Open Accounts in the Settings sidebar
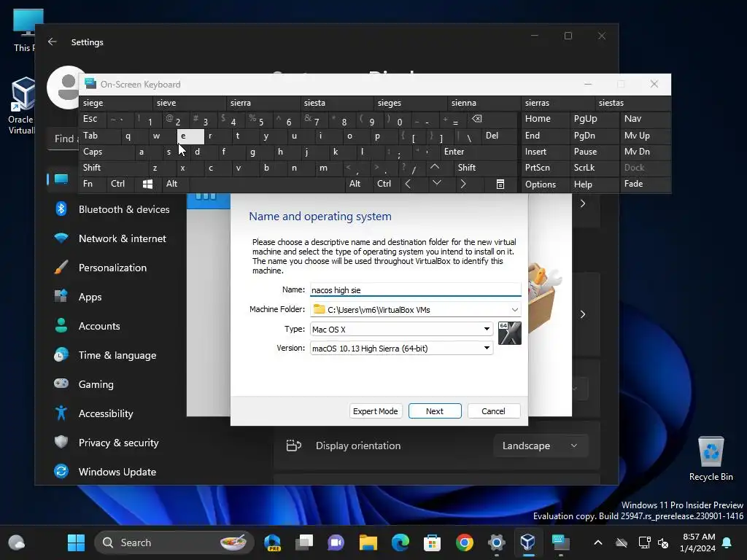The image size is (747, 560). coord(99,326)
